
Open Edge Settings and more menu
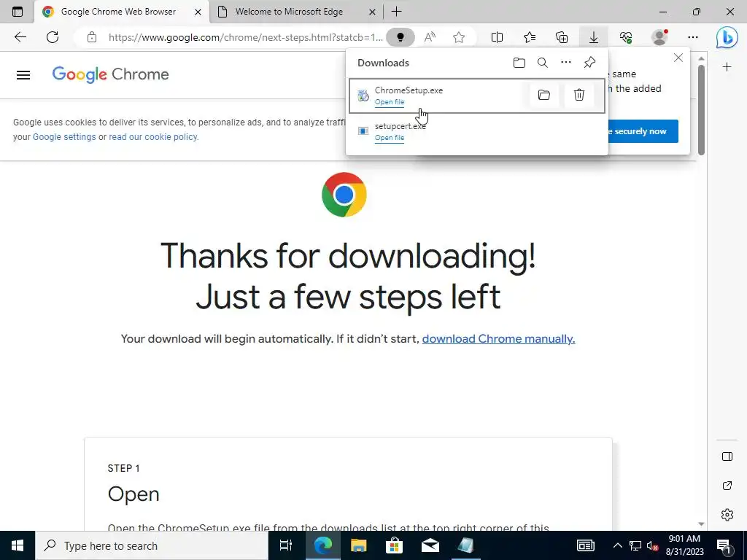[x=693, y=37]
